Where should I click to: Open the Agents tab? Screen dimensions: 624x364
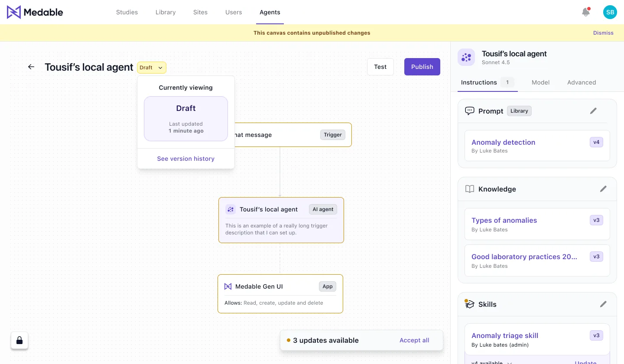pyautogui.click(x=270, y=12)
